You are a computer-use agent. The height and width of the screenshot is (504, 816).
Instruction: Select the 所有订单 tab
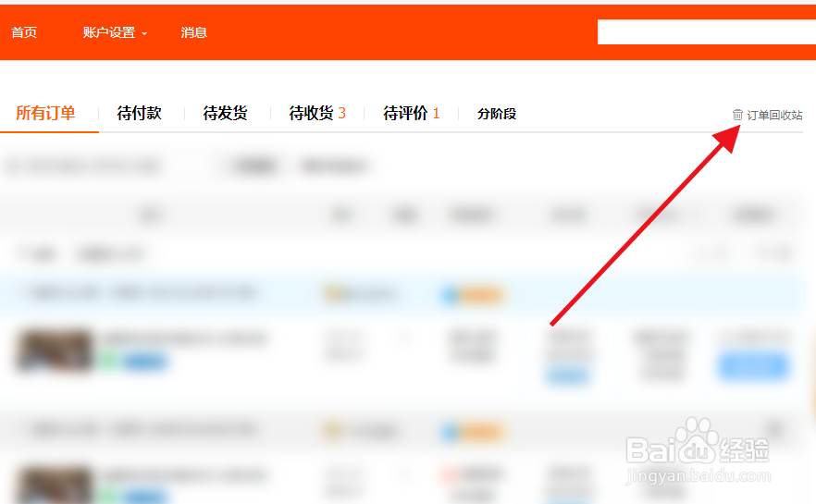click(x=46, y=113)
